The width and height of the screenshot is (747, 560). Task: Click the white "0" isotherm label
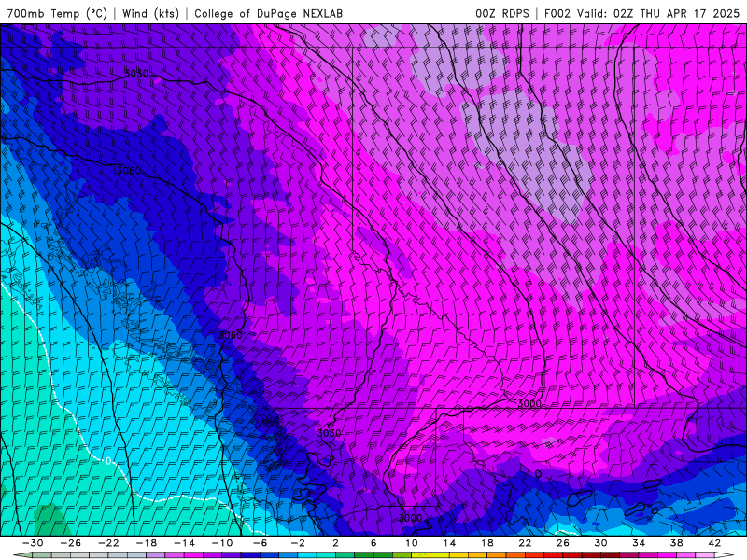pos(108,461)
